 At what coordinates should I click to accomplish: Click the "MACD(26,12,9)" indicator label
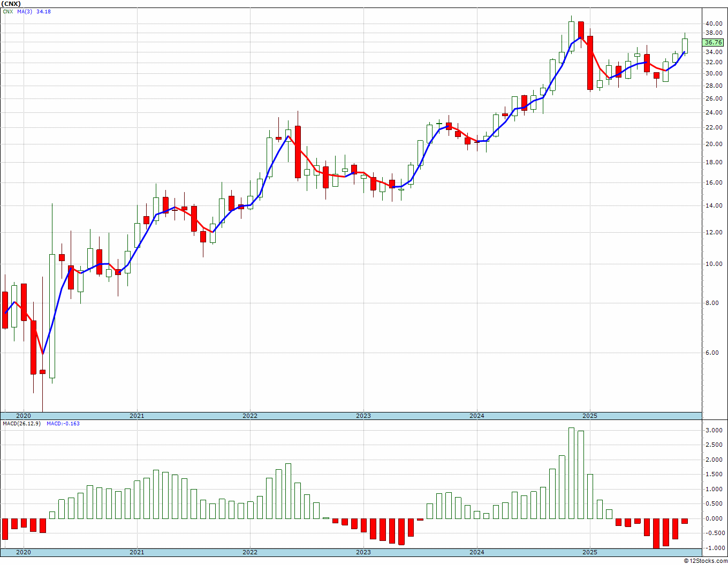click(x=21, y=424)
